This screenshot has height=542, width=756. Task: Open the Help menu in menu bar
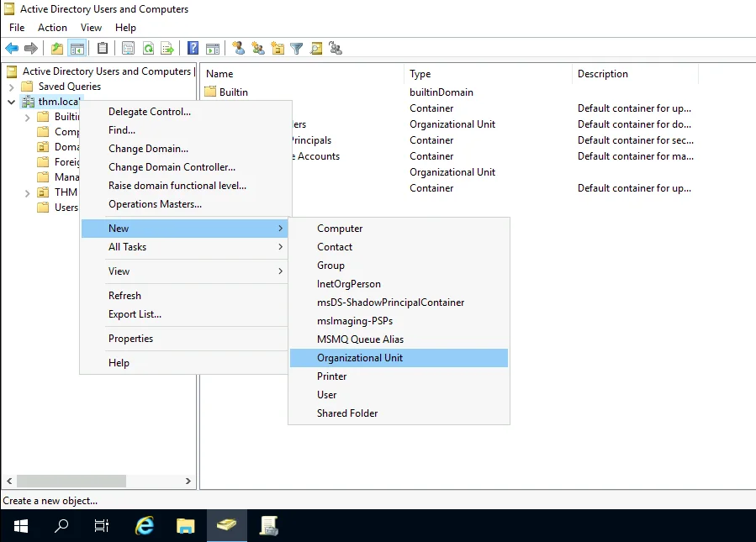tap(125, 28)
